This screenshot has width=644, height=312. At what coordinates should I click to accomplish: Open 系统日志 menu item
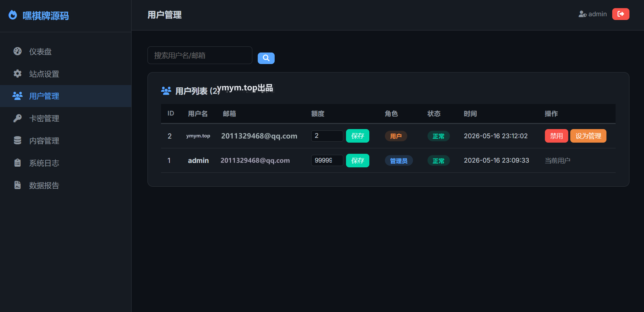pyautogui.click(x=66, y=163)
